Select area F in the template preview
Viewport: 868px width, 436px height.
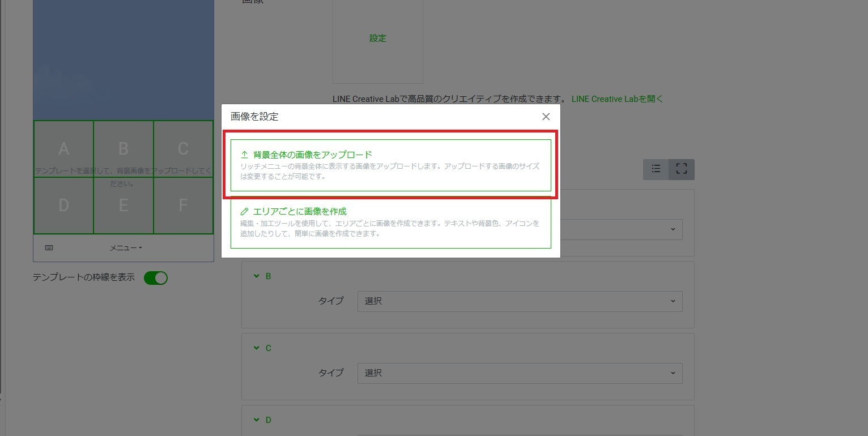tap(184, 206)
